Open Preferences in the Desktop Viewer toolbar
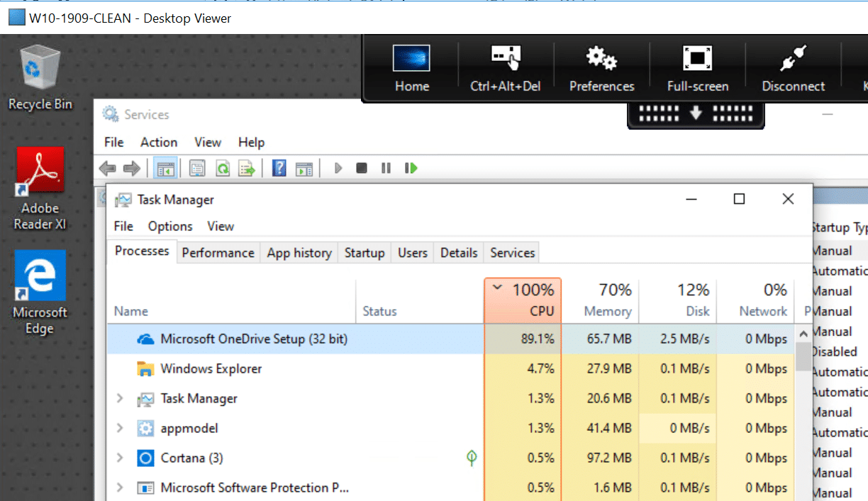Viewport: 868px width, 501px height. pos(601,69)
